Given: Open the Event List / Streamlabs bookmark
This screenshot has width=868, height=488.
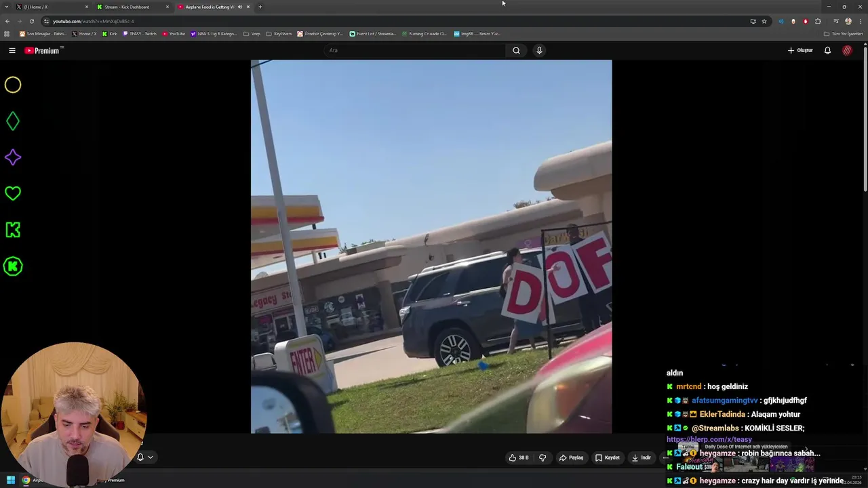Looking at the screenshot, I should click(x=372, y=34).
